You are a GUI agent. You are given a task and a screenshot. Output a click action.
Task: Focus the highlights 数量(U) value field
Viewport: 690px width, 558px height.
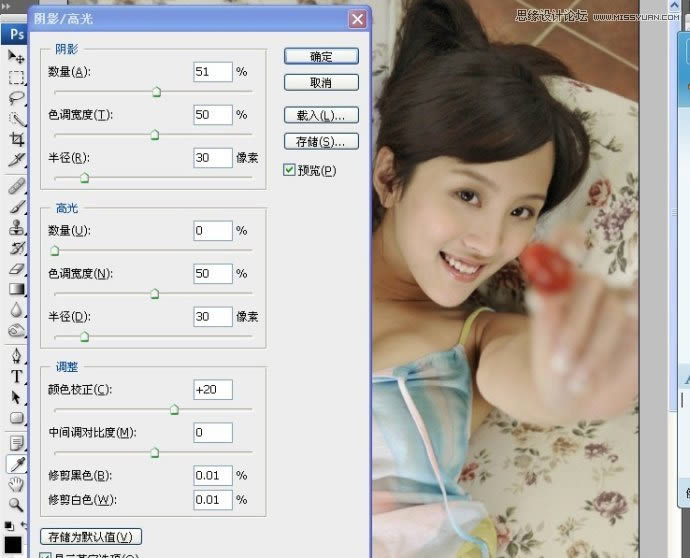click(213, 231)
